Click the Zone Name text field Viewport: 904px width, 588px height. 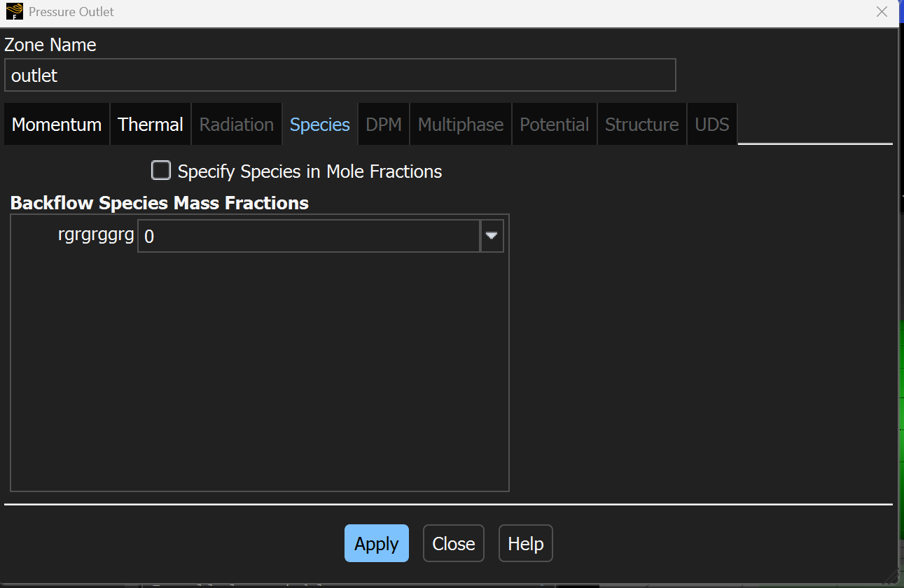click(x=340, y=76)
